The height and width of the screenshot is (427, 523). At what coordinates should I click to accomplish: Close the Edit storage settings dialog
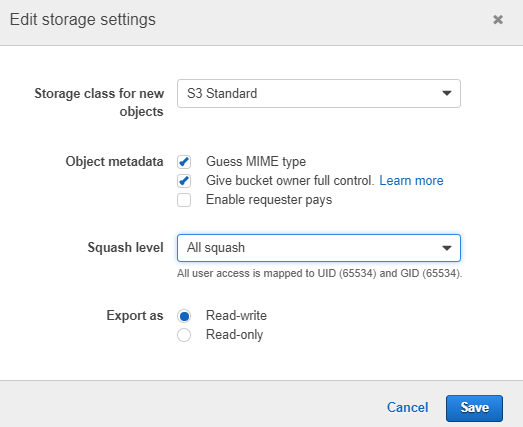[498, 20]
